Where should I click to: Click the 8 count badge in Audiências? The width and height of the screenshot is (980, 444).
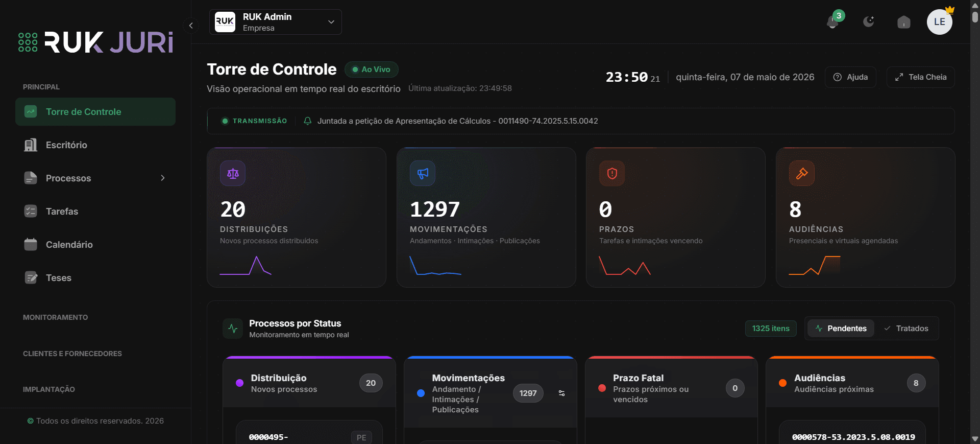916,383
